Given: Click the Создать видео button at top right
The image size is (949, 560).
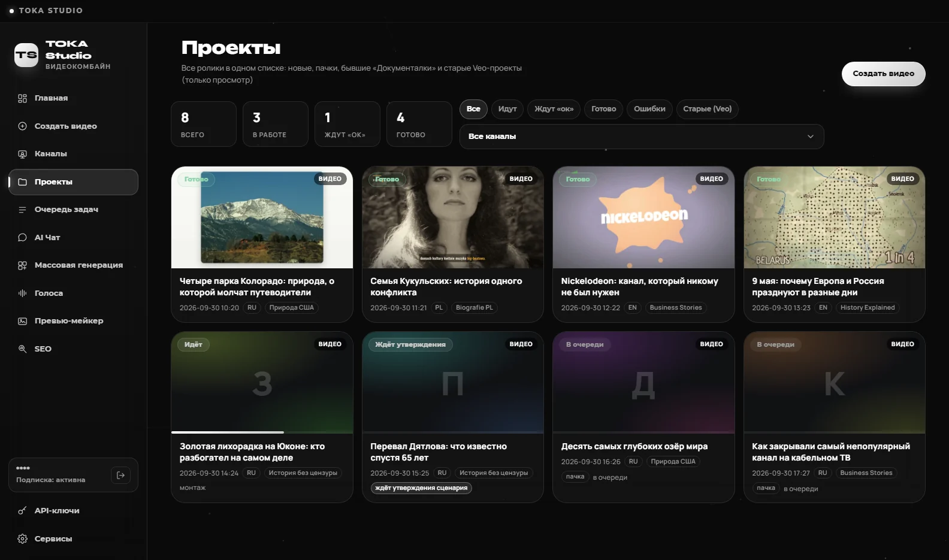Looking at the screenshot, I should click(x=883, y=74).
